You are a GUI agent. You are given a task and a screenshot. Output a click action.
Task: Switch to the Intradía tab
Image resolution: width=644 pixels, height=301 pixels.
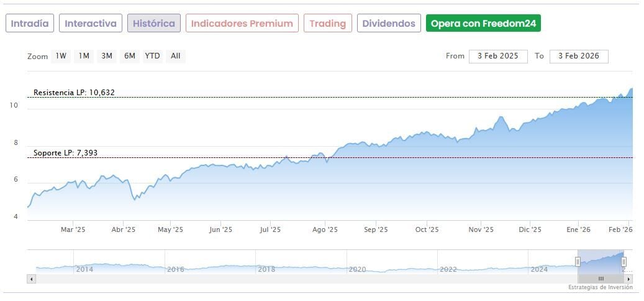(30, 24)
